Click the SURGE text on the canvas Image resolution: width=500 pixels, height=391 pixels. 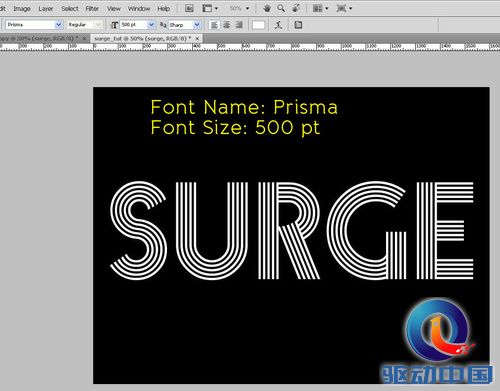pyautogui.click(x=292, y=230)
